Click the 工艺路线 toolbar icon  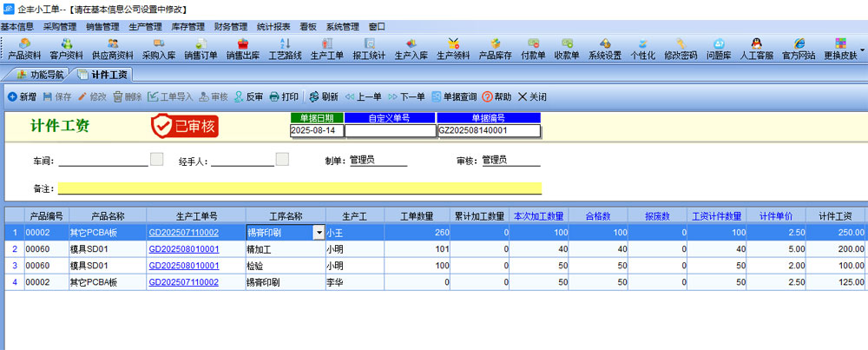click(285, 49)
